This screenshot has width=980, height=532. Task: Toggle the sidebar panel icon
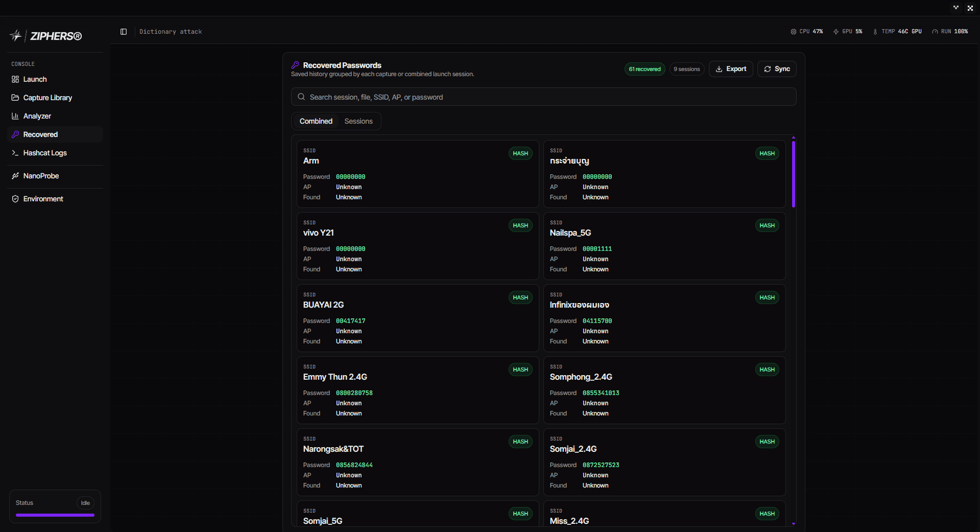[x=124, y=32]
